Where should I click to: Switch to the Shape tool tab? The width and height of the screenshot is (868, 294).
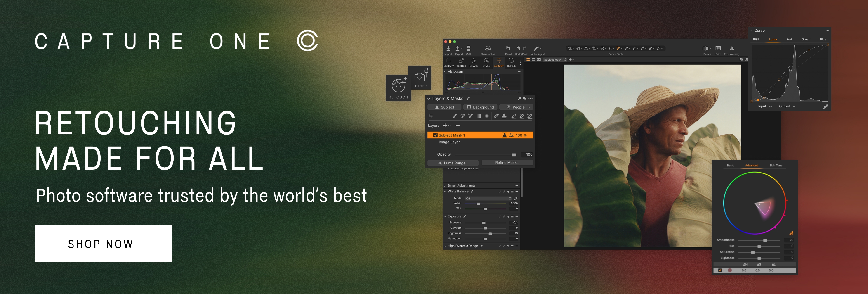474,62
